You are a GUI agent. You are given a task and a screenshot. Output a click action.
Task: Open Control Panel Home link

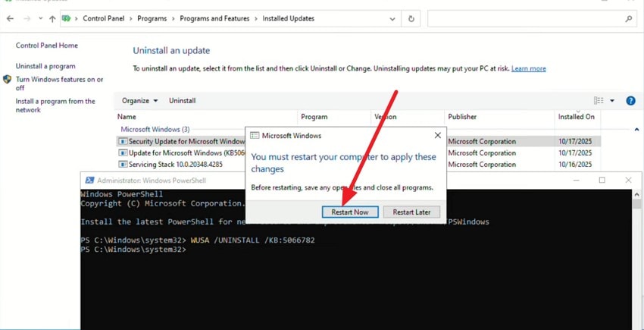point(46,46)
